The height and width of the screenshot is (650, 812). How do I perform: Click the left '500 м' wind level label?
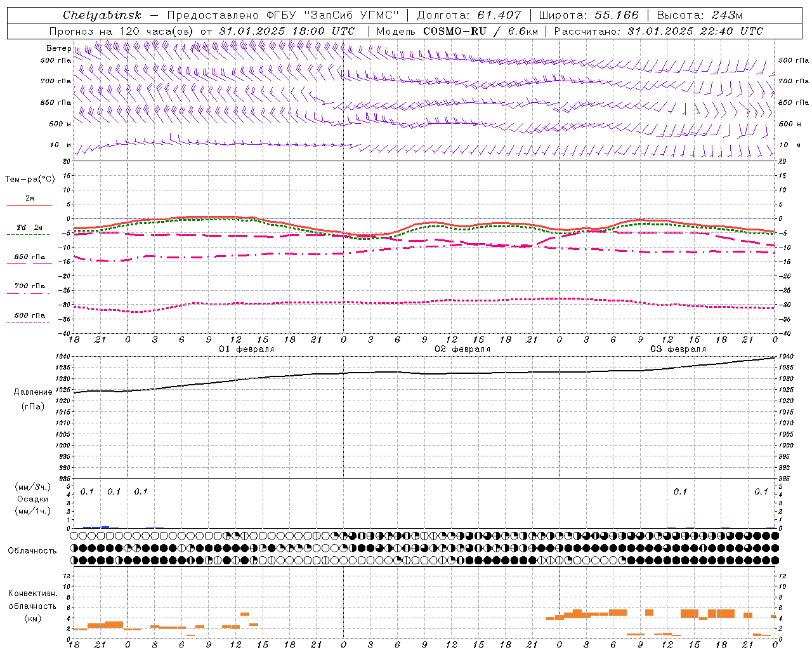(60, 124)
